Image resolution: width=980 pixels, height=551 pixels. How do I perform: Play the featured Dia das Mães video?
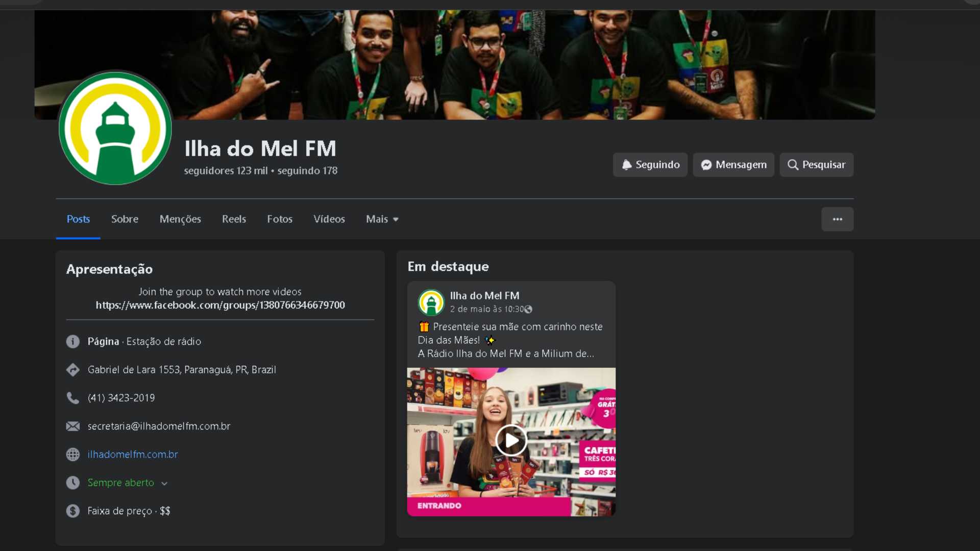[x=511, y=440]
